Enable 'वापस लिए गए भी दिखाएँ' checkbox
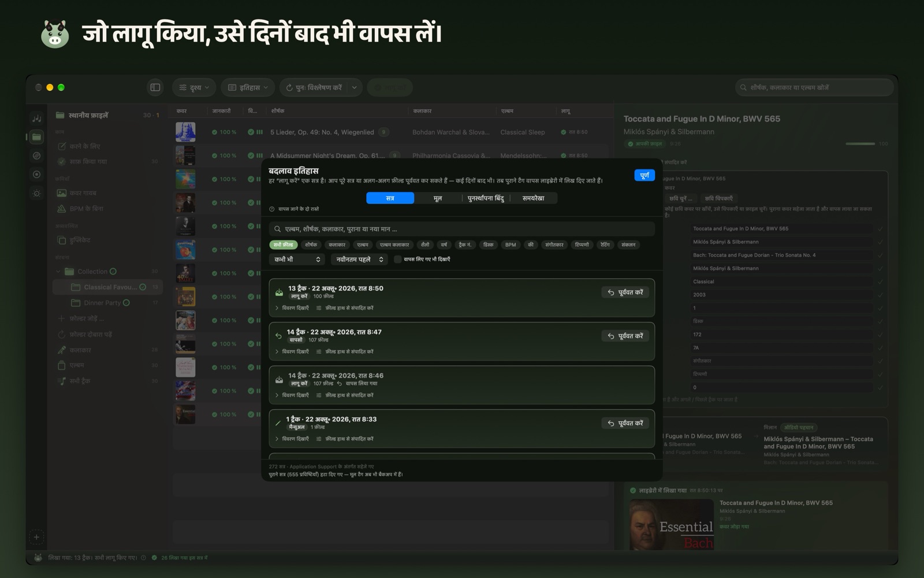 (x=397, y=260)
